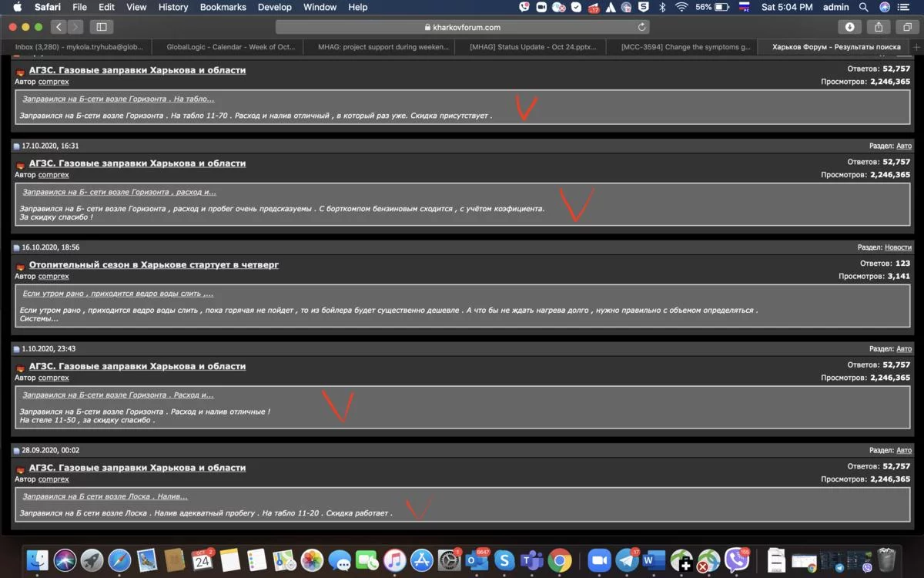Open thread Отопительный сезон в Харькове
The width and height of the screenshot is (924, 578).
[x=154, y=264]
